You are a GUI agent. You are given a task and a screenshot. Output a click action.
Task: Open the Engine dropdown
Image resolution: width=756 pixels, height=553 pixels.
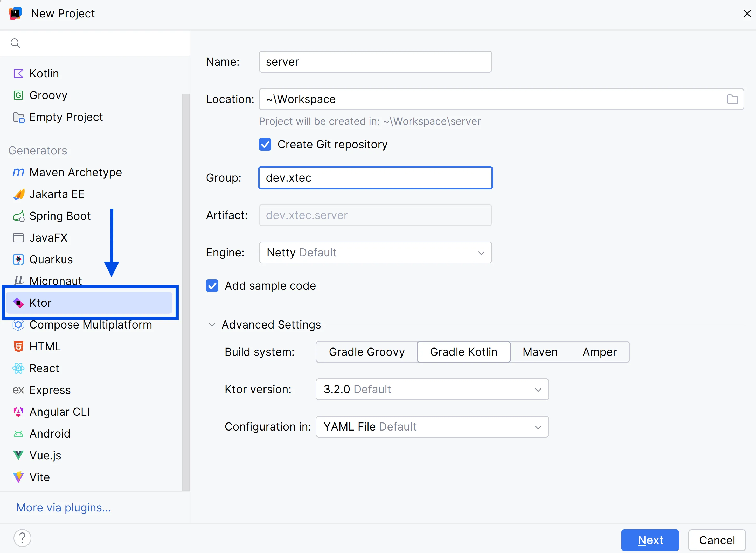click(375, 252)
